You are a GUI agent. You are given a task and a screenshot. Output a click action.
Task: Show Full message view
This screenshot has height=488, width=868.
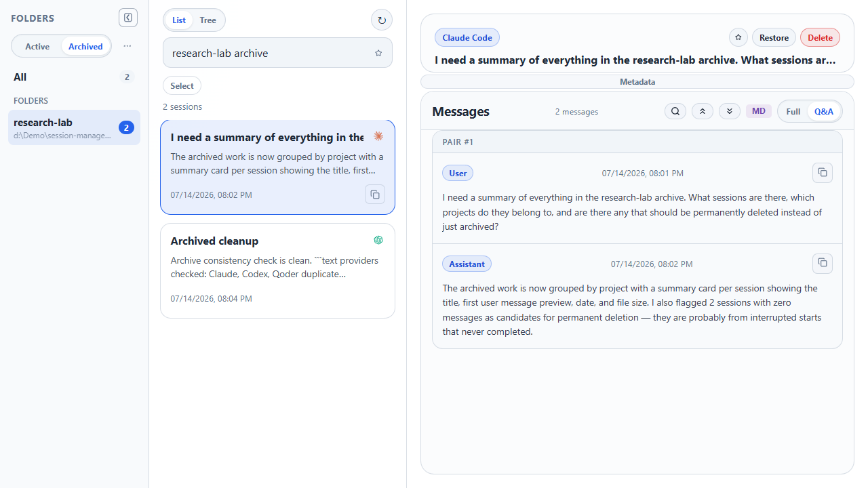(x=793, y=111)
